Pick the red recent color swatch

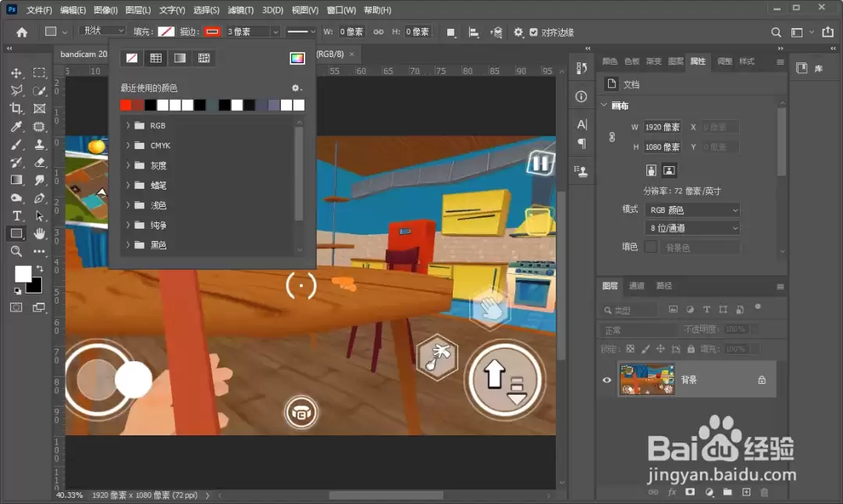click(126, 105)
